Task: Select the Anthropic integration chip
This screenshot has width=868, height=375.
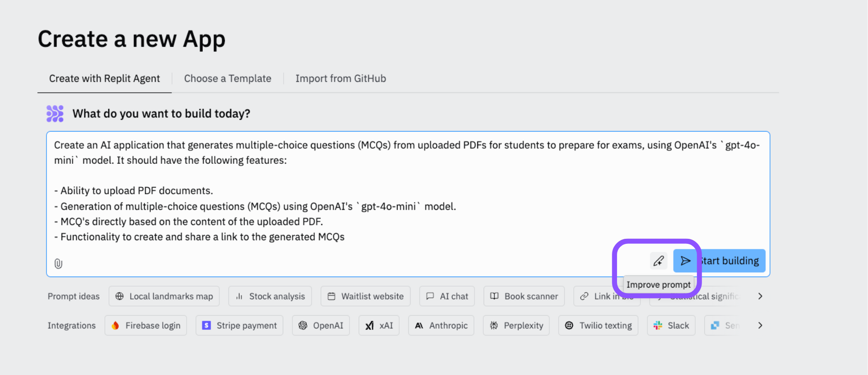Action: [441, 325]
